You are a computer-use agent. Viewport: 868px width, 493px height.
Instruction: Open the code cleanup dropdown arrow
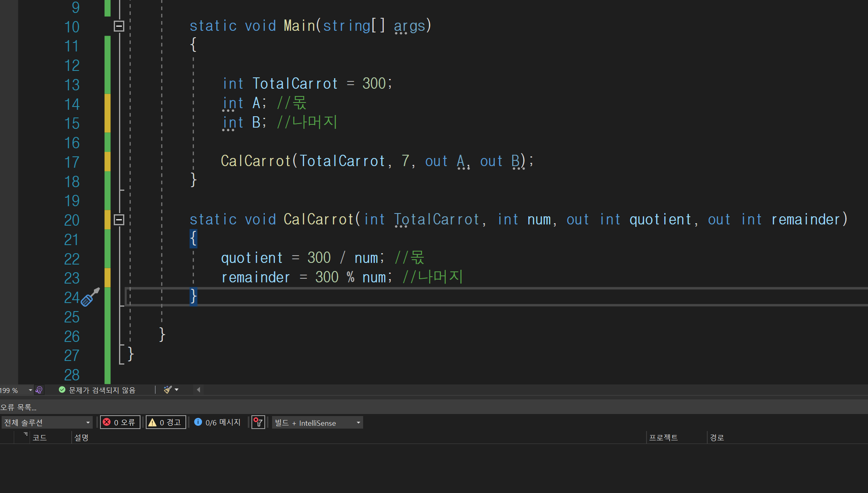[177, 390]
